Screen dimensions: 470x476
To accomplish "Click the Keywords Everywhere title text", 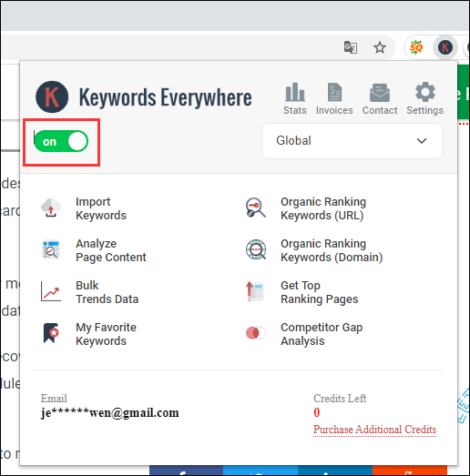I will pos(165,97).
